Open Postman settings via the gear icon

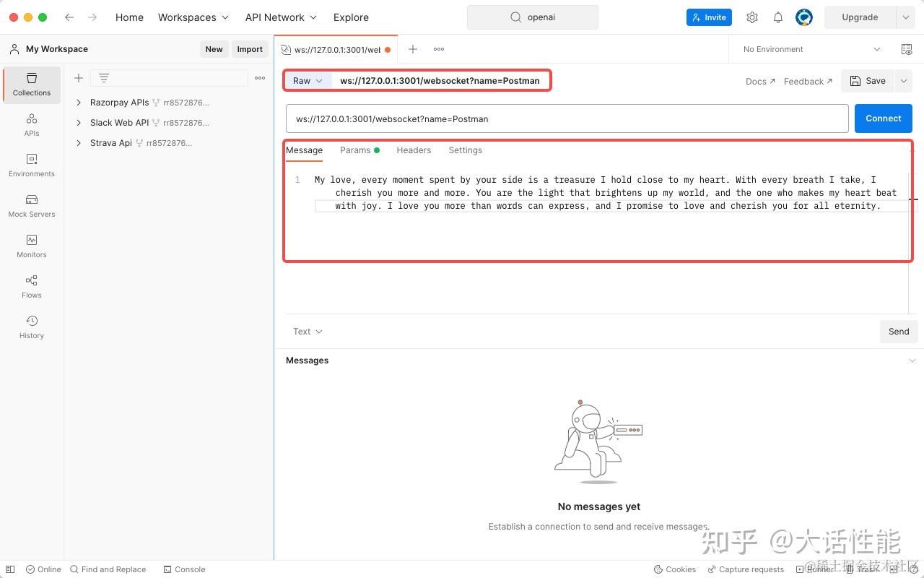[x=751, y=17]
